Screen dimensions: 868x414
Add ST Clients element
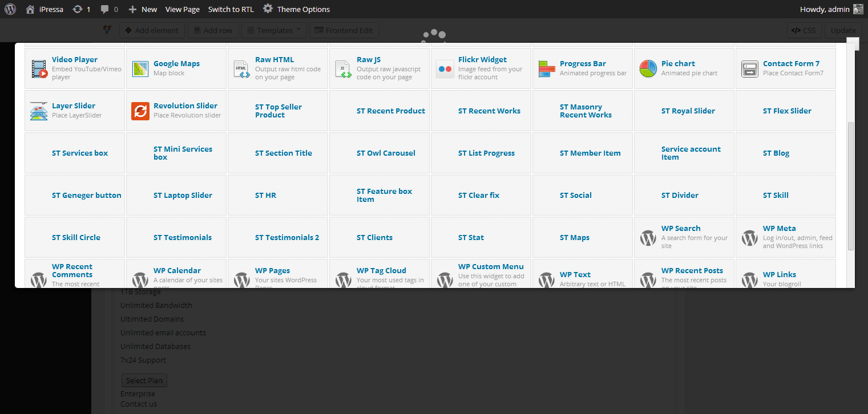pos(380,237)
